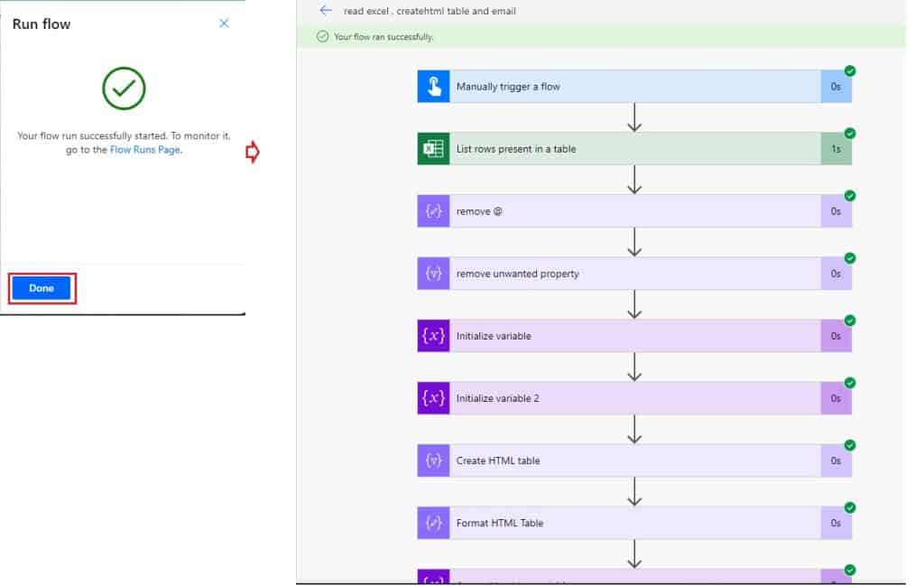The width and height of the screenshot is (924, 586).
Task: Click success checkmark on Initialize variable step
Action: (850, 321)
